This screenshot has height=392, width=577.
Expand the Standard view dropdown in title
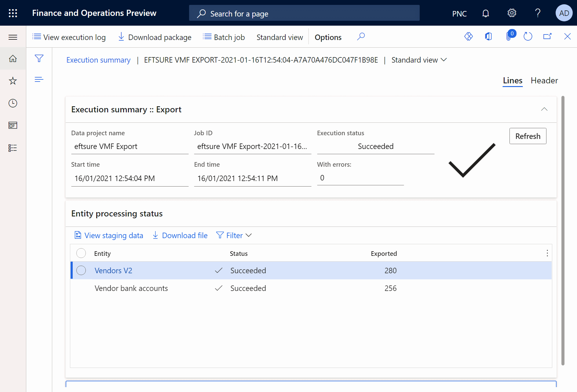419,60
